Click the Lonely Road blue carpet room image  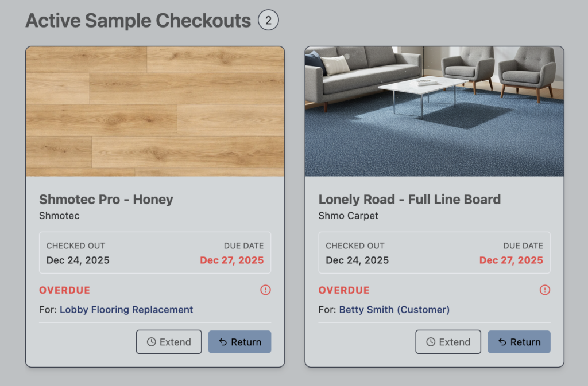[434, 111]
